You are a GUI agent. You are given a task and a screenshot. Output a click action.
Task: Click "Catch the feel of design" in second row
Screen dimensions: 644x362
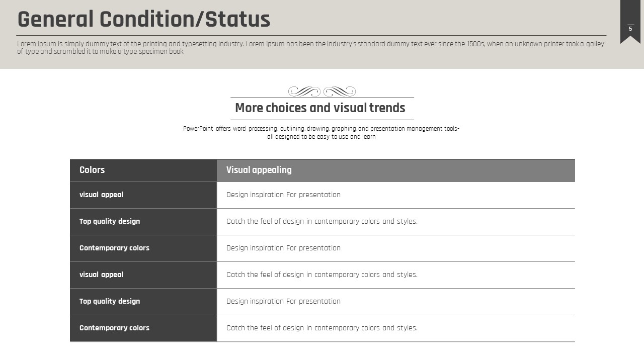pyautogui.click(x=321, y=221)
